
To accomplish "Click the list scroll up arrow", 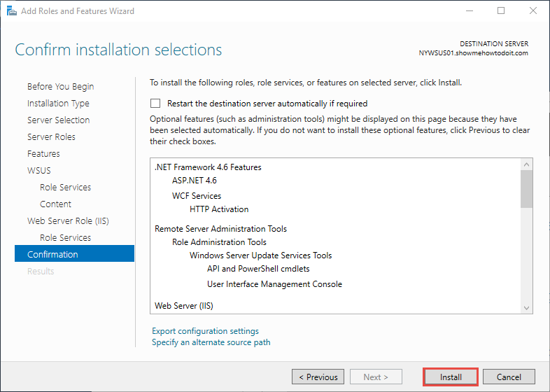I will click(x=526, y=164).
